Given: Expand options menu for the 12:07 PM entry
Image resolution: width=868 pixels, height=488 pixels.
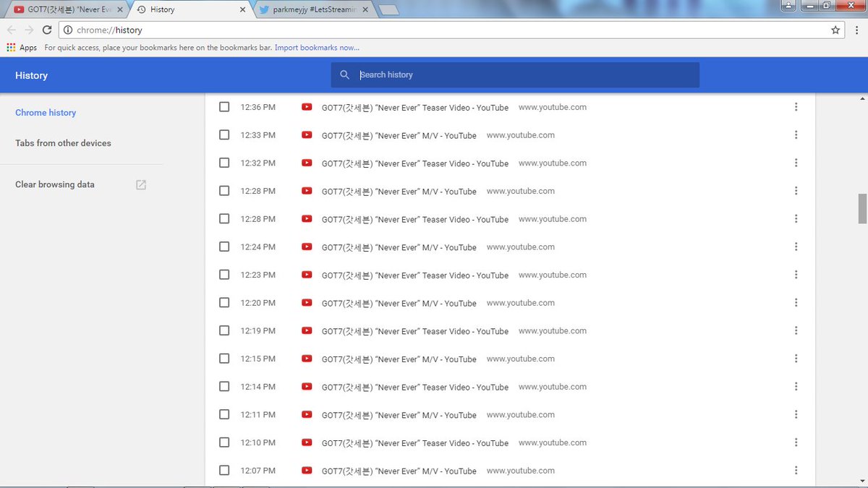Looking at the screenshot, I should point(796,471).
